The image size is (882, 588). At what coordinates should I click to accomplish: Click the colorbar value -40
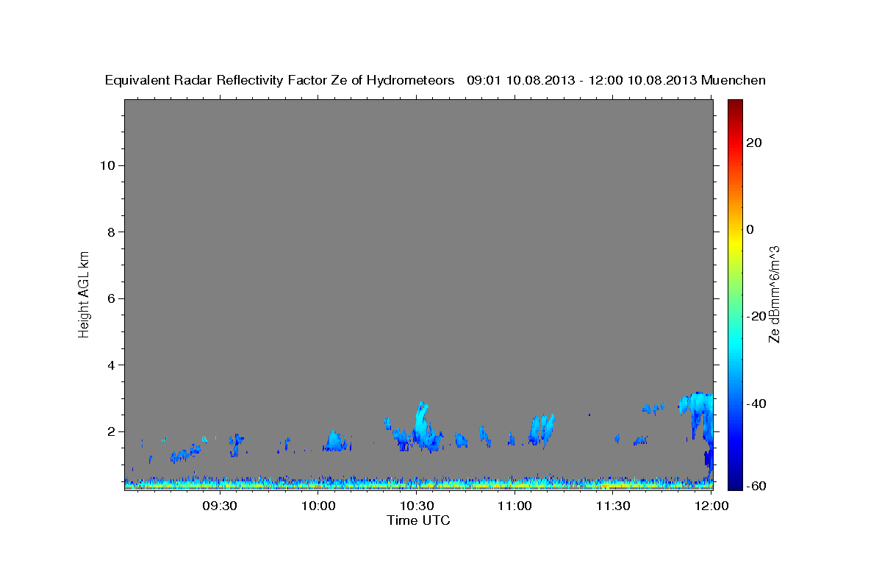click(x=756, y=404)
